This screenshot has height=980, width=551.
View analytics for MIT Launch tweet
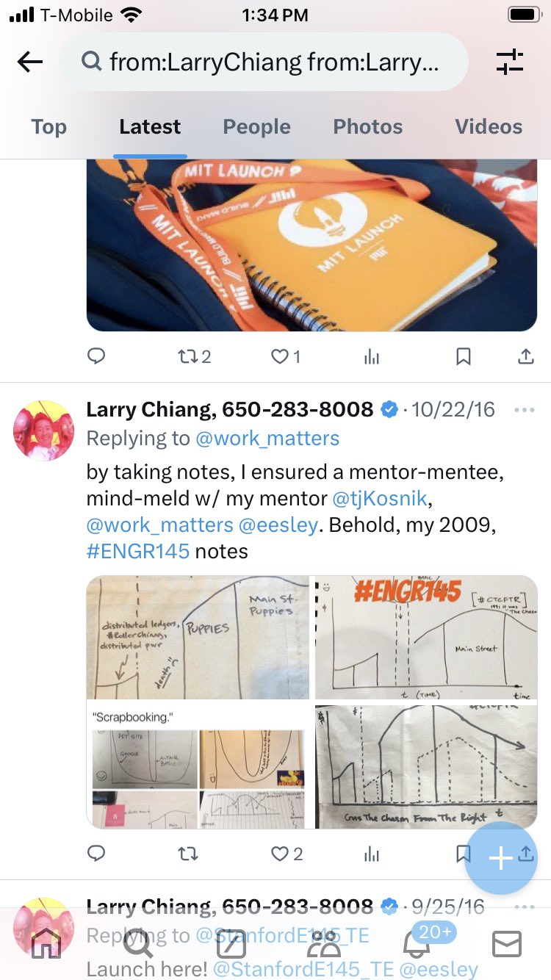[x=372, y=357]
